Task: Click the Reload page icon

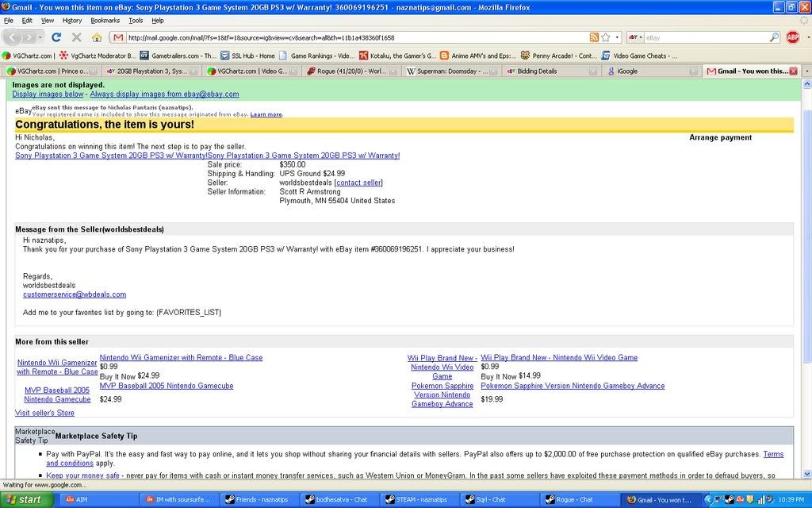Action: [56, 37]
